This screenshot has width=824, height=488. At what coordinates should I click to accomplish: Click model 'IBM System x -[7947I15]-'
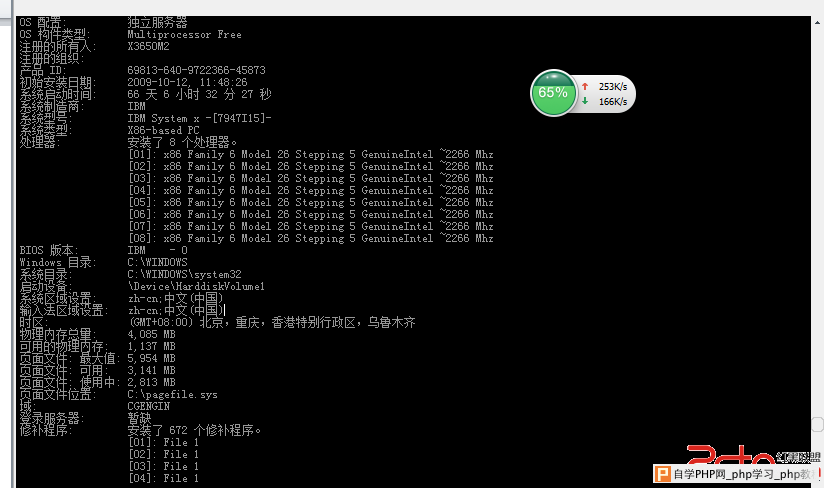click(199, 119)
